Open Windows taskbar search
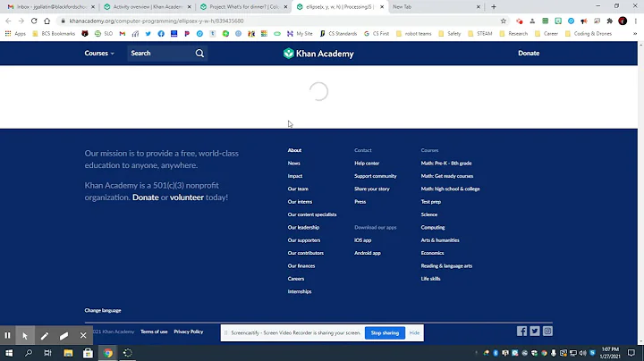 (x=29, y=353)
